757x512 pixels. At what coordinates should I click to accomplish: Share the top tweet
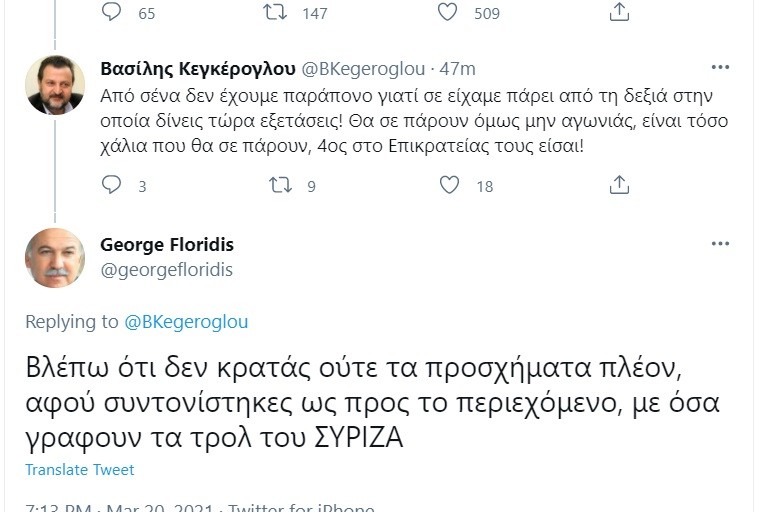(x=619, y=12)
